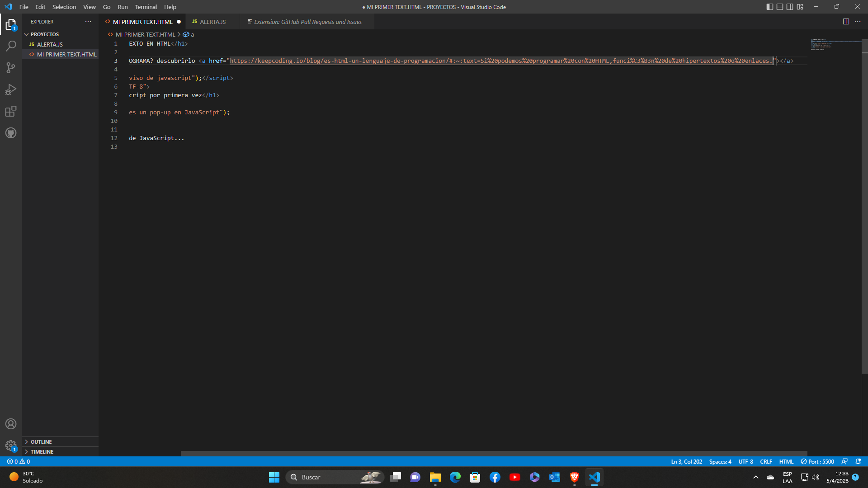Open Microsoft Store from taskbar
This screenshot has width=868, height=488.
[x=475, y=477]
